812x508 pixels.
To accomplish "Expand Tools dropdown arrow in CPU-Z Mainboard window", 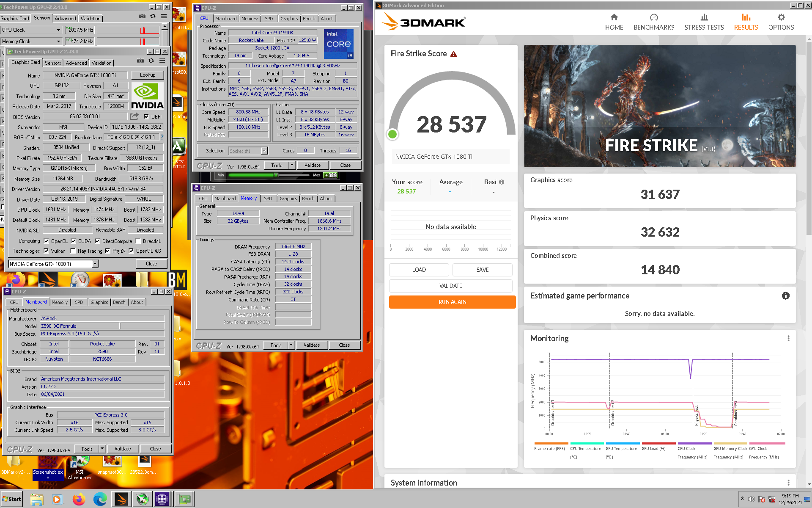I will pos(102,449).
